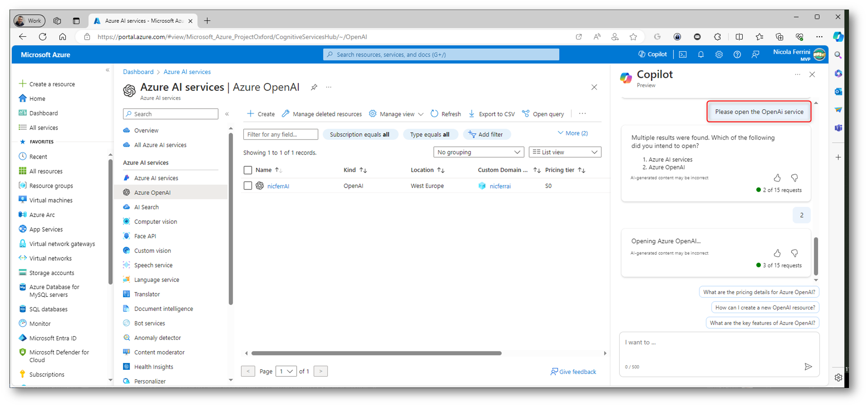Image resolution: width=868 pixels, height=407 pixels.
Task: Collapse the Azure portal left menu
Action: pos(108,70)
